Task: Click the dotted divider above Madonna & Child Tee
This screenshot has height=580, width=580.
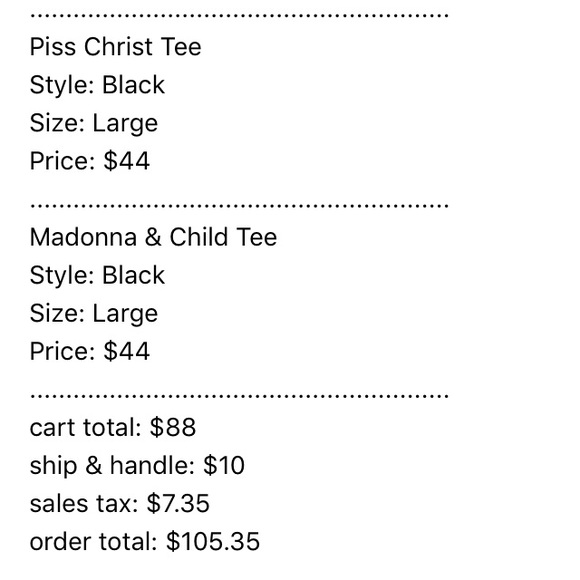Action: coord(239,206)
